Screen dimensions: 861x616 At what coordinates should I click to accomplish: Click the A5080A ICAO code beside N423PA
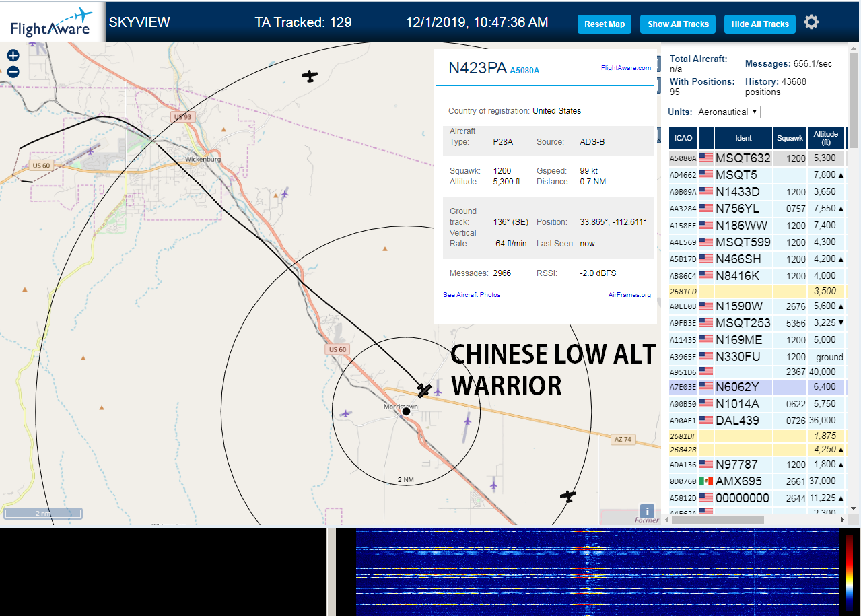(x=524, y=70)
